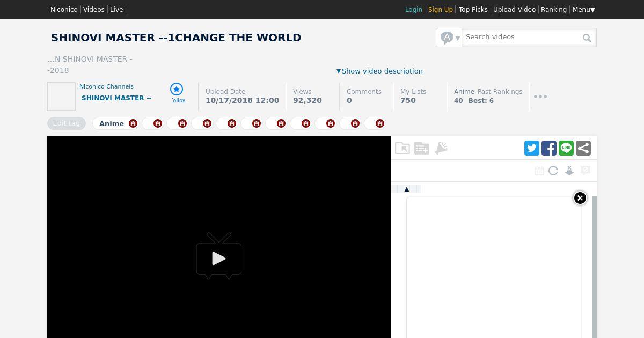Toggle comment auto-scroll arrow icon

pyautogui.click(x=569, y=171)
